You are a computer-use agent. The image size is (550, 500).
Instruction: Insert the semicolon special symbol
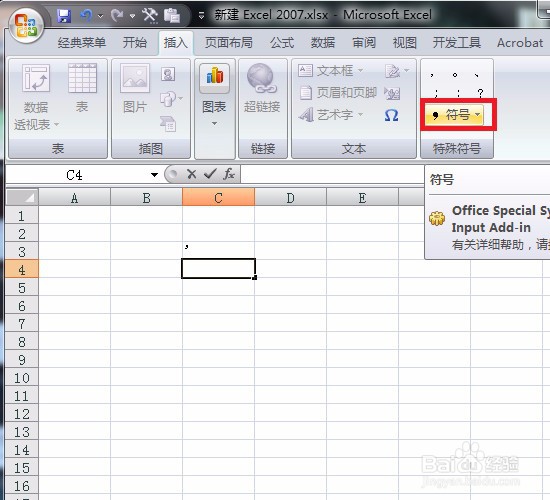[x=436, y=93]
